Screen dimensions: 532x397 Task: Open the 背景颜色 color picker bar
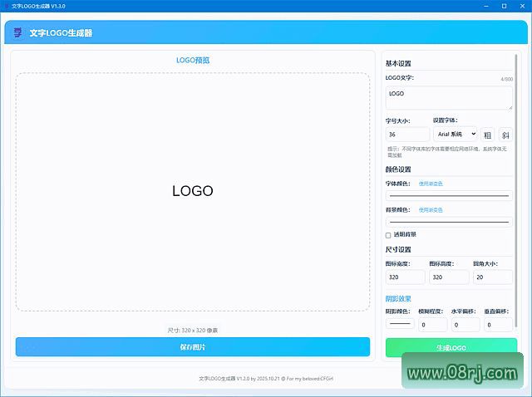pyautogui.click(x=449, y=223)
